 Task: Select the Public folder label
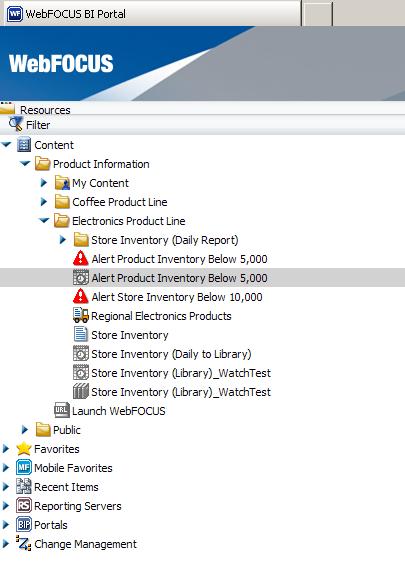tap(67, 430)
